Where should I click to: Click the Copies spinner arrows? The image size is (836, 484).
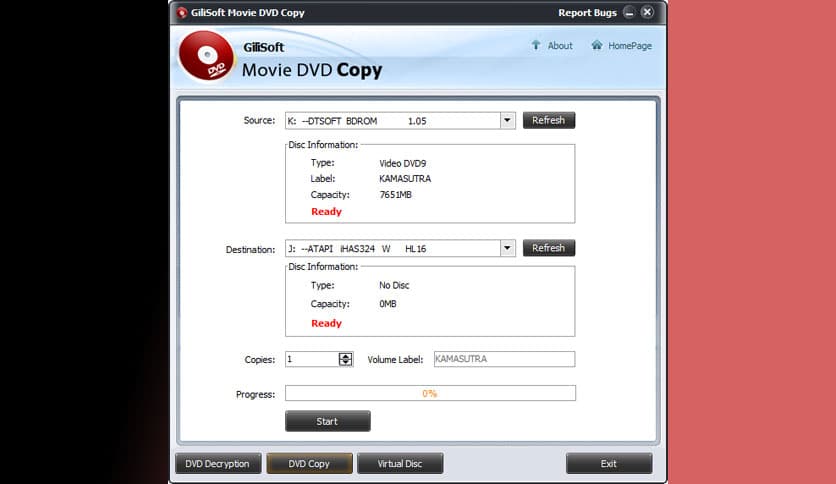click(345, 359)
